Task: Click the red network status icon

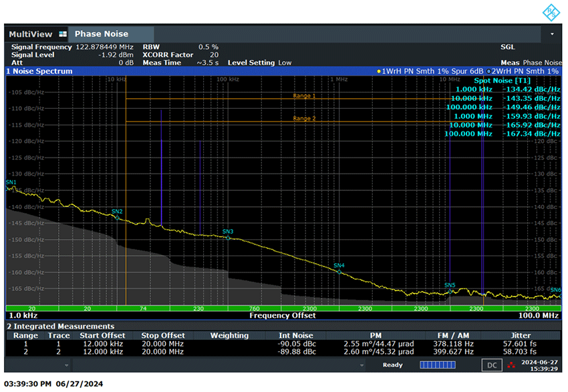Action: [512, 365]
